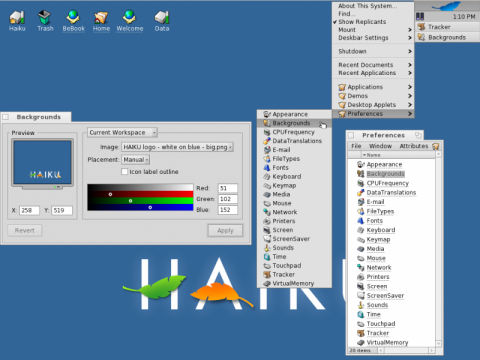This screenshot has height=360, width=480.
Task: Click the Fonts icon in Preferences window
Action: 361,220
